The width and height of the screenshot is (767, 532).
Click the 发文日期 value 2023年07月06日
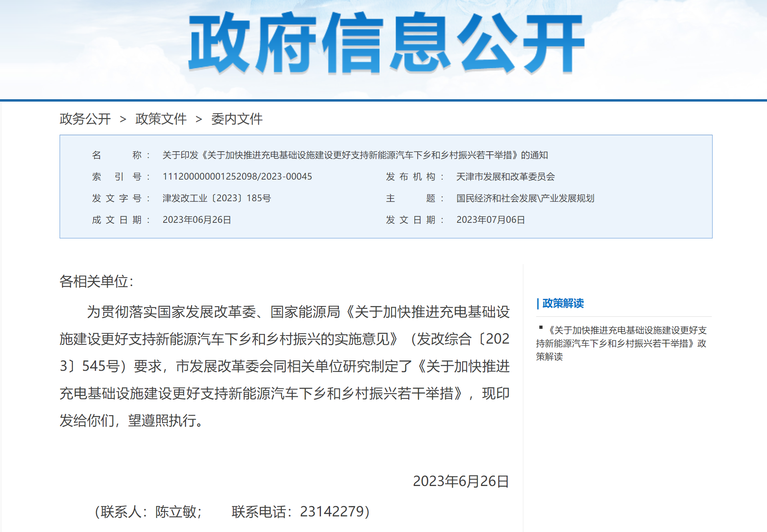click(x=490, y=220)
